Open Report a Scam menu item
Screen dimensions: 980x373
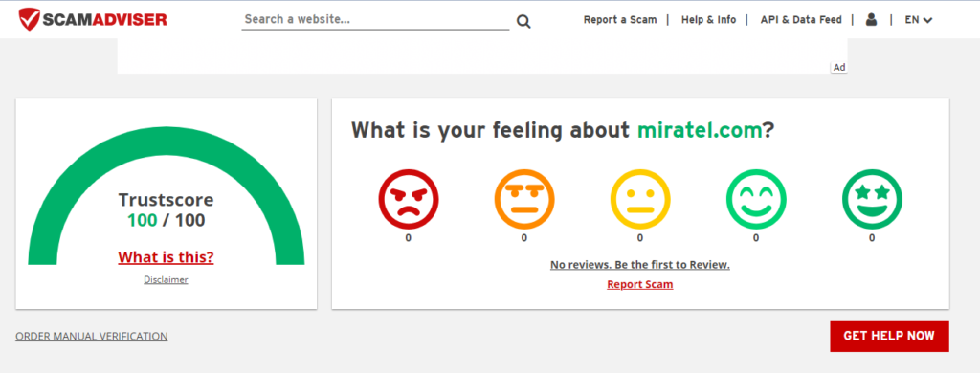(620, 20)
